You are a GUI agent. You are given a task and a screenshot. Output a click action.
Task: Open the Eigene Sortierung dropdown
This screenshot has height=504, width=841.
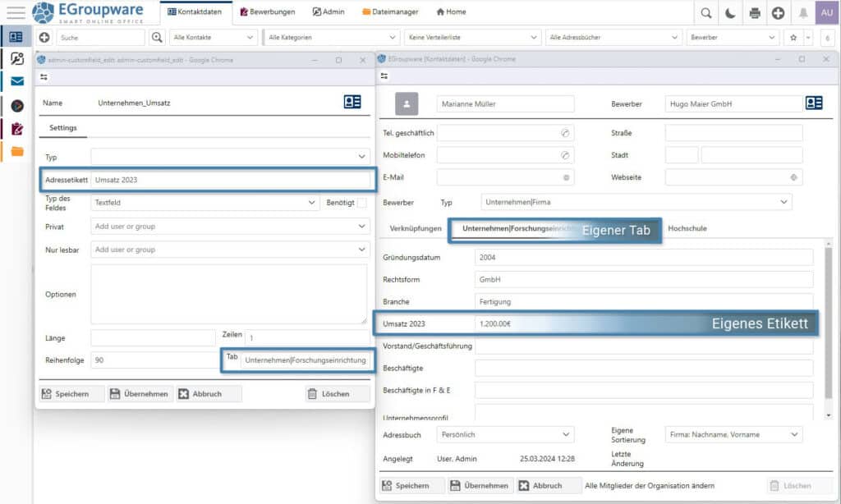(733, 434)
